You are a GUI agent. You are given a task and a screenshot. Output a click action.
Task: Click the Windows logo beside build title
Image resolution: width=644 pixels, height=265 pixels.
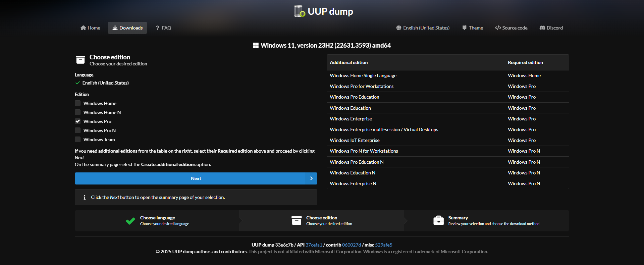(x=256, y=45)
